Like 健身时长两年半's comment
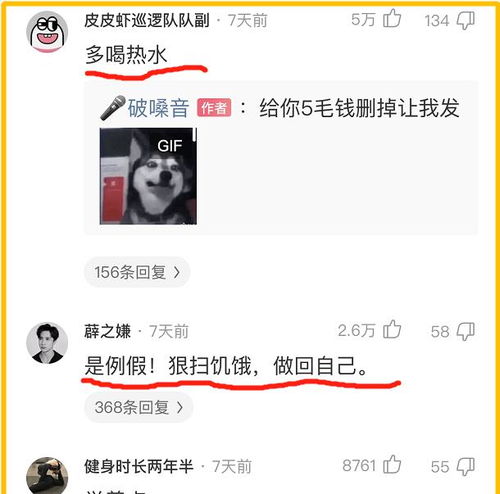Image resolution: width=500 pixels, height=494 pixels. [x=392, y=464]
